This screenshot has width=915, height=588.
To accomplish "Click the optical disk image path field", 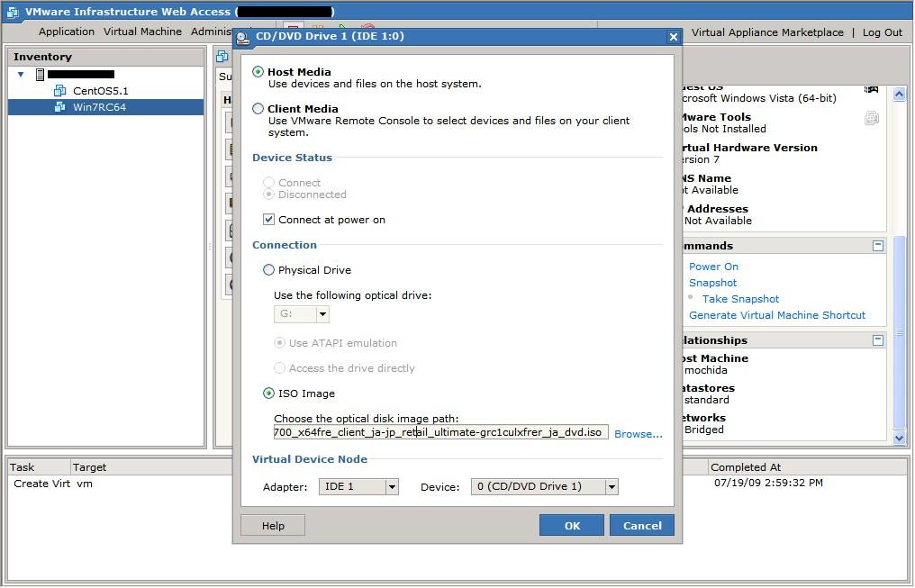I will pyautogui.click(x=440, y=432).
